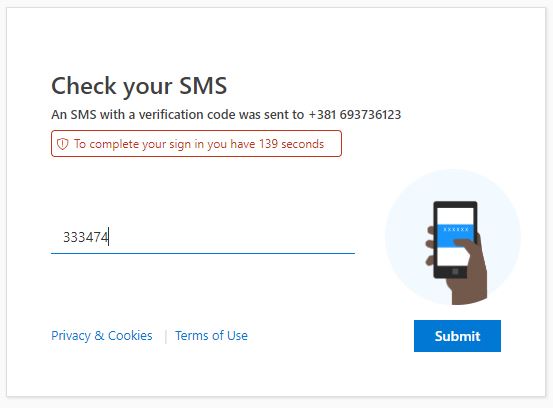Screen dimensions: 553x408
Task: Click the red-bordered timeout warning box
Action: coord(196,144)
